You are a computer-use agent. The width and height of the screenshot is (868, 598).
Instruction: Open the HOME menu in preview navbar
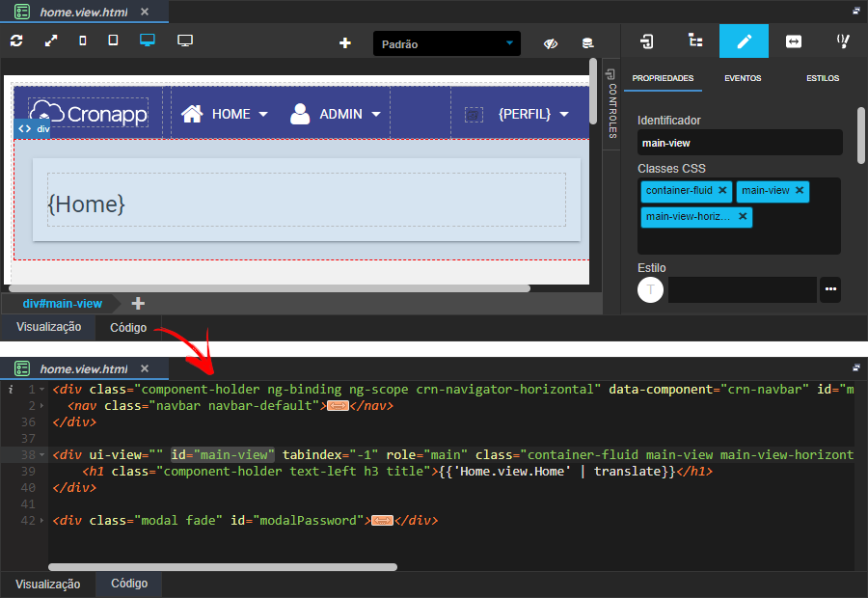pos(224,114)
